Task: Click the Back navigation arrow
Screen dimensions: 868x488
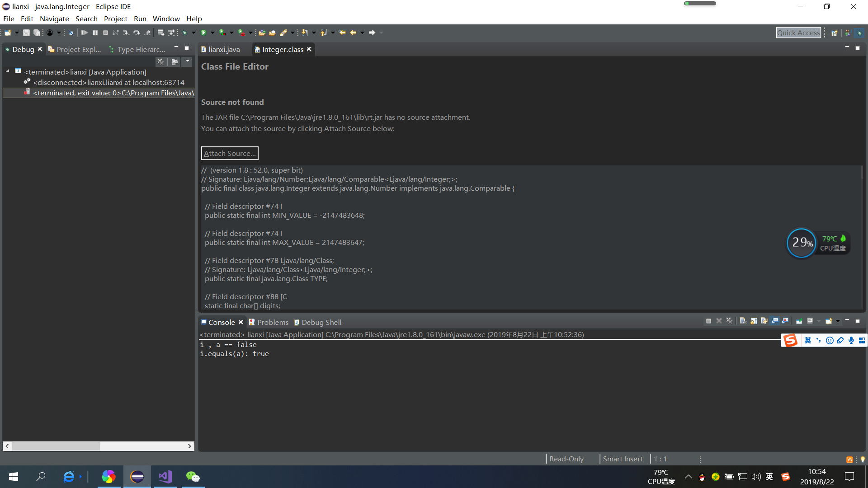Action: (353, 33)
